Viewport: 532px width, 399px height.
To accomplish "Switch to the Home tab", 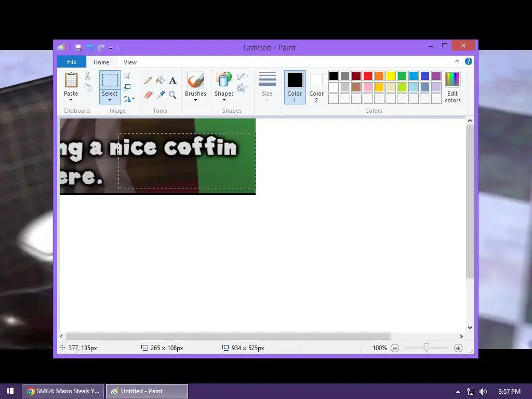I will [101, 62].
